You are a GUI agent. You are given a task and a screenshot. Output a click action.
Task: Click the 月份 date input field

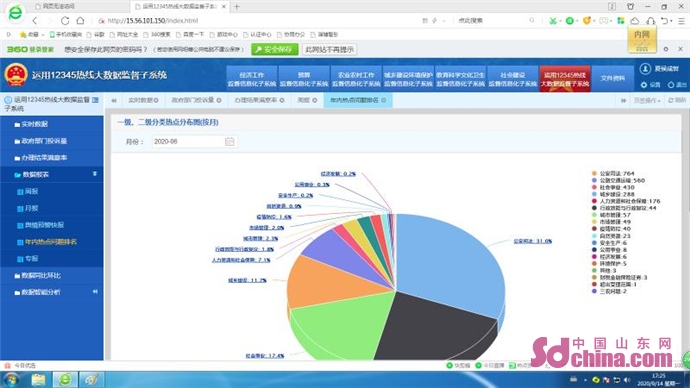194,141
